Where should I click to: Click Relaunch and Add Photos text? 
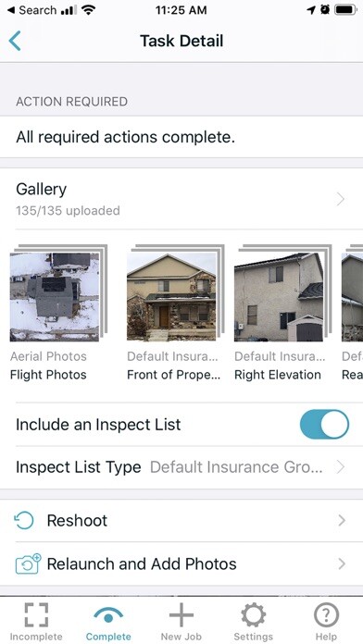pyautogui.click(x=142, y=563)
